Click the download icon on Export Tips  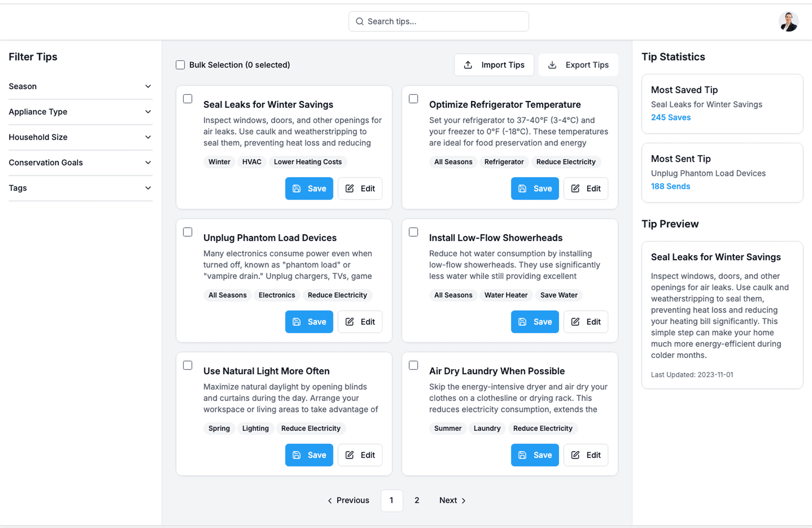552,65
